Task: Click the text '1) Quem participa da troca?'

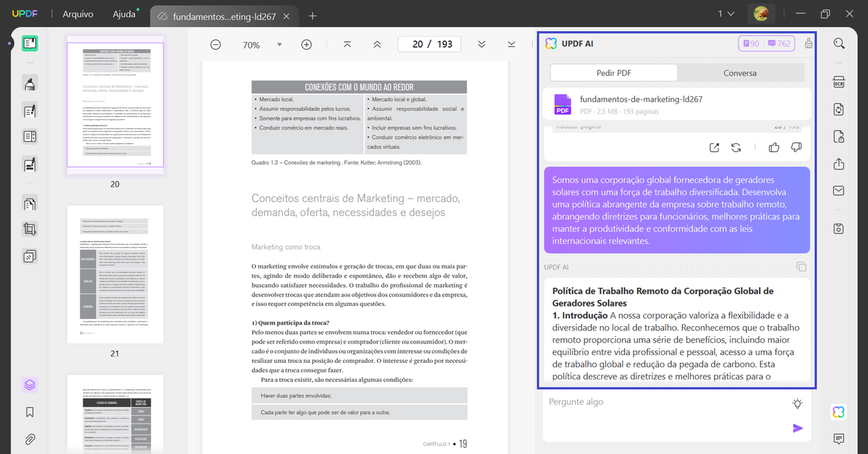Action: pos(291,322)
